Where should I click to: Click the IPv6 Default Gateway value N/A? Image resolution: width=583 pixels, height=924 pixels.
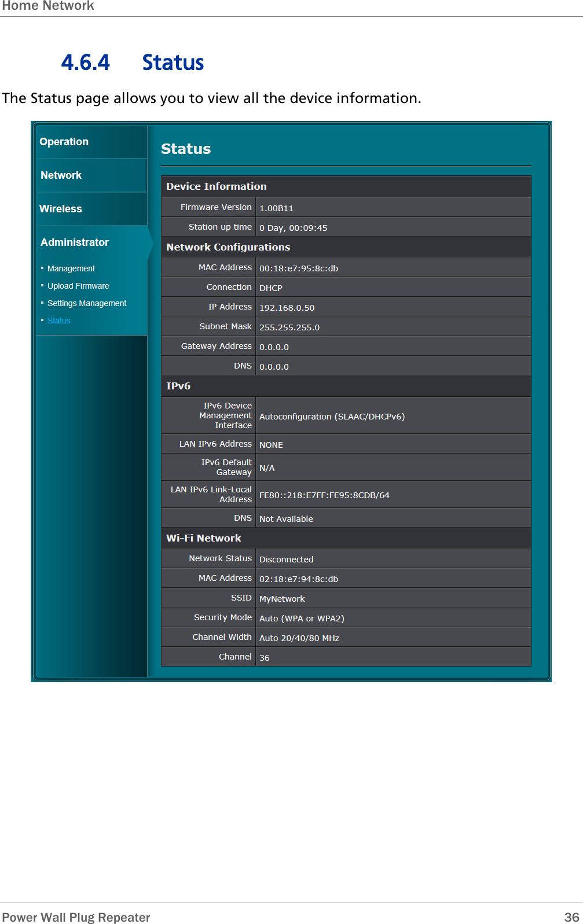[267, 468]
